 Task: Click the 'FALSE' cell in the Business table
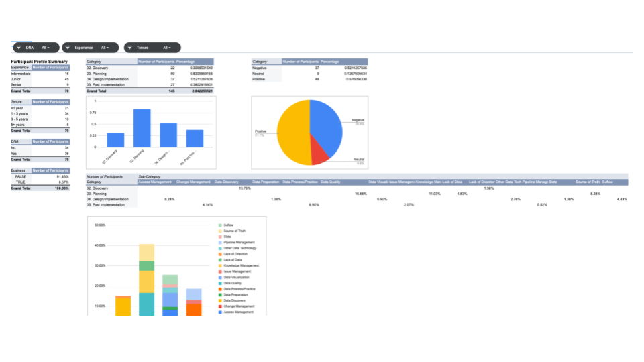[21, 177]
